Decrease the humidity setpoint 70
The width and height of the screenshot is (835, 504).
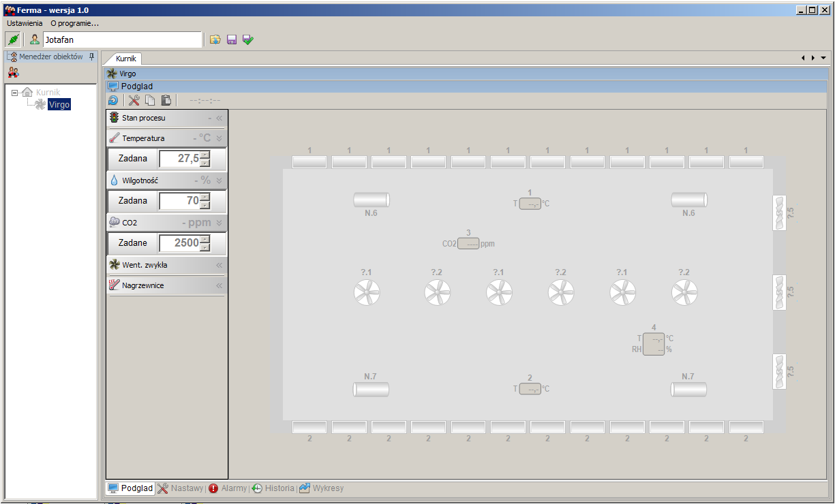tap(204, 205)
